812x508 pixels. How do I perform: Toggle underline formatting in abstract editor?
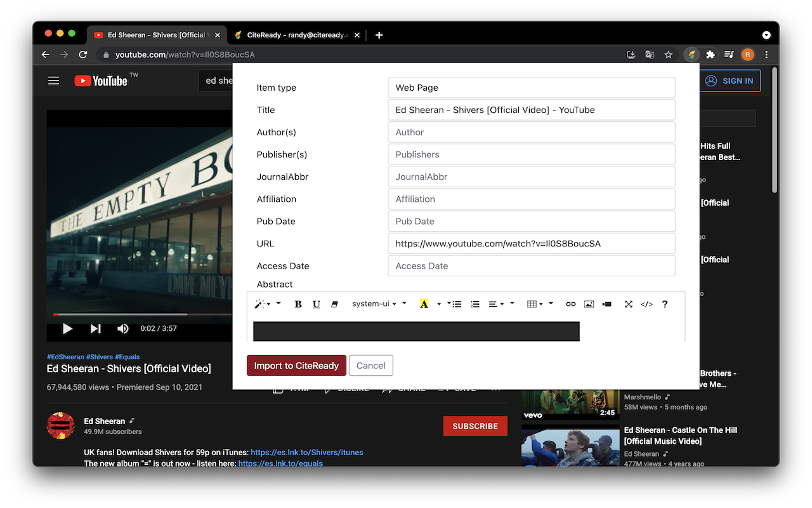tap(317, 304)
